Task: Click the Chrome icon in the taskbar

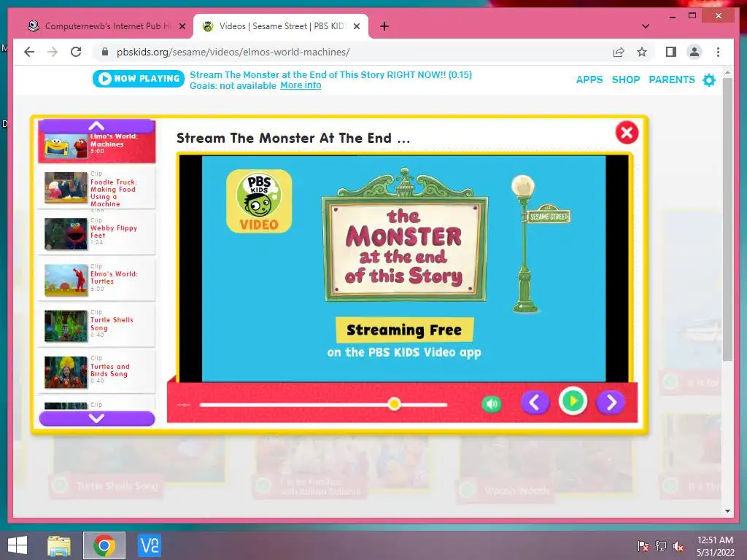Action: click(104, 545)
